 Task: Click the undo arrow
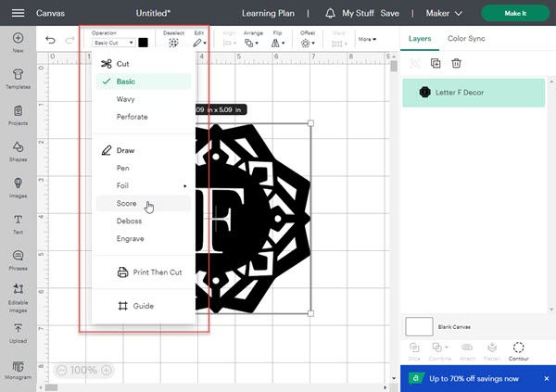[50, 41]
